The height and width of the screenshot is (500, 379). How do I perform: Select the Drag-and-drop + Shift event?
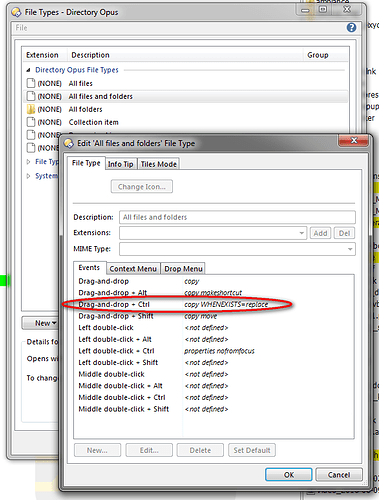pos(213,316)
